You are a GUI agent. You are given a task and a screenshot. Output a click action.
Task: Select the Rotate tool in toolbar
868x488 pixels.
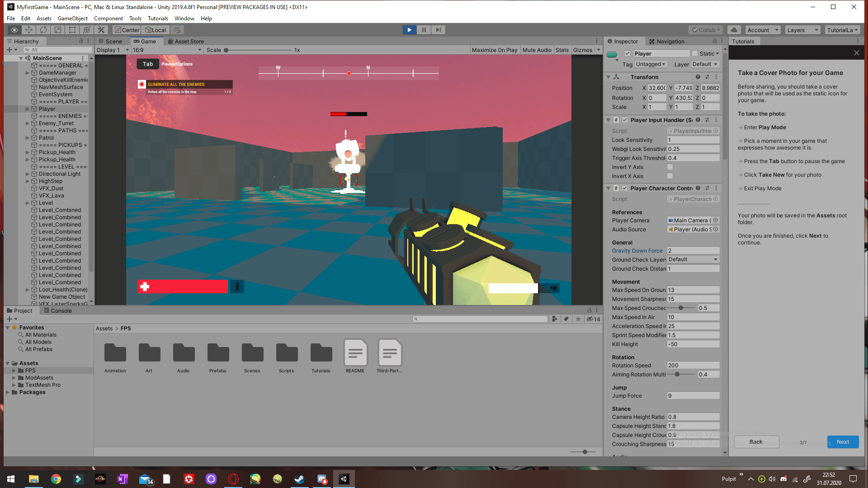pyautogui.click(x=43, y=30)
